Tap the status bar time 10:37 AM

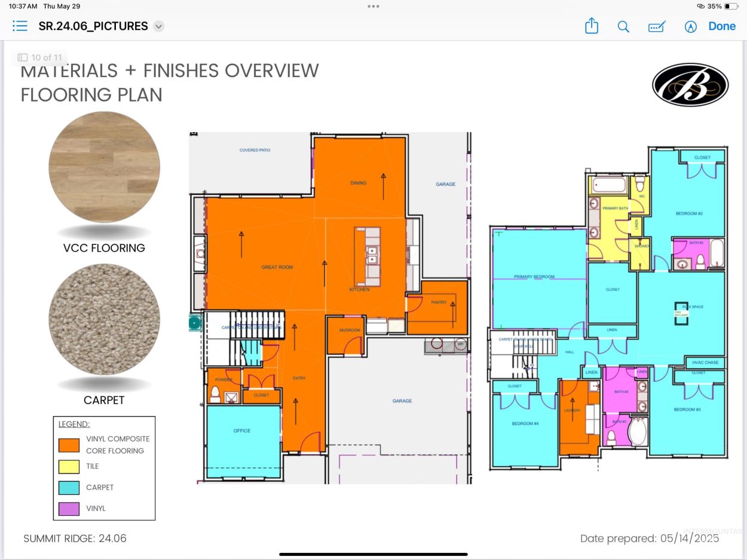pos(23,6)
